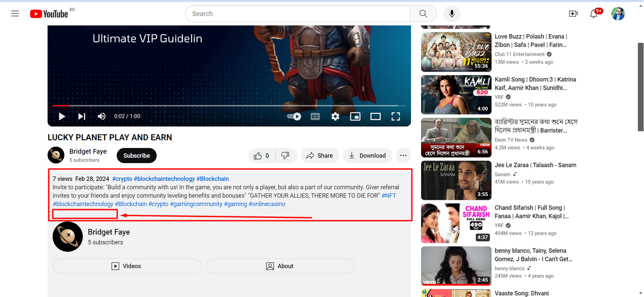Click the magnifier search button
Viewport: 644px width, 297px height.
pyautogui.click(x=423, y=14)
